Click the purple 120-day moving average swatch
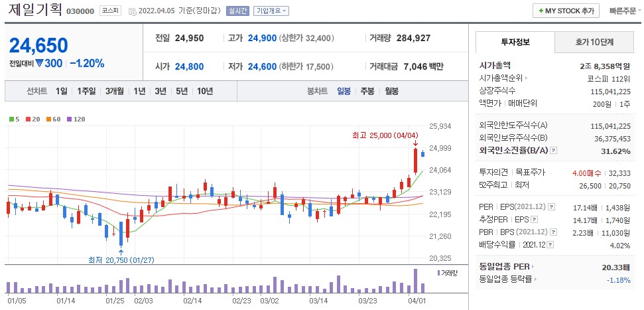Screen dimensions: 644x310 pyautogui.click(x=68, y=119)
